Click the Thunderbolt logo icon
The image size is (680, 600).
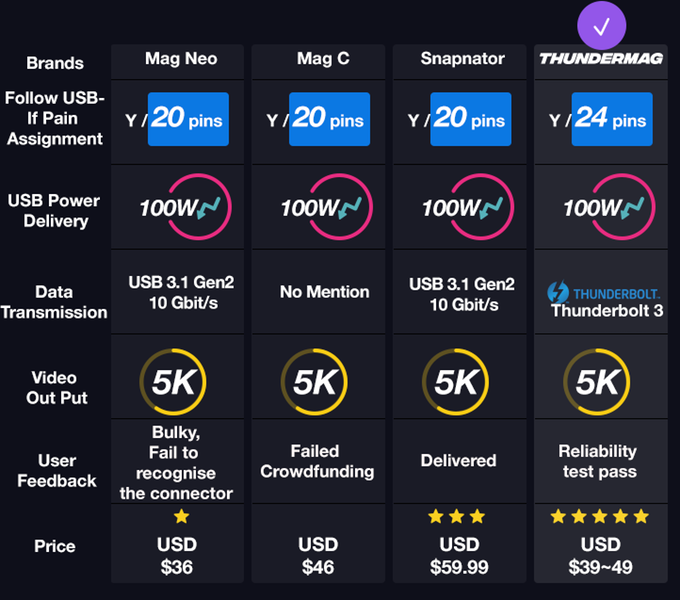pos(558,293)
